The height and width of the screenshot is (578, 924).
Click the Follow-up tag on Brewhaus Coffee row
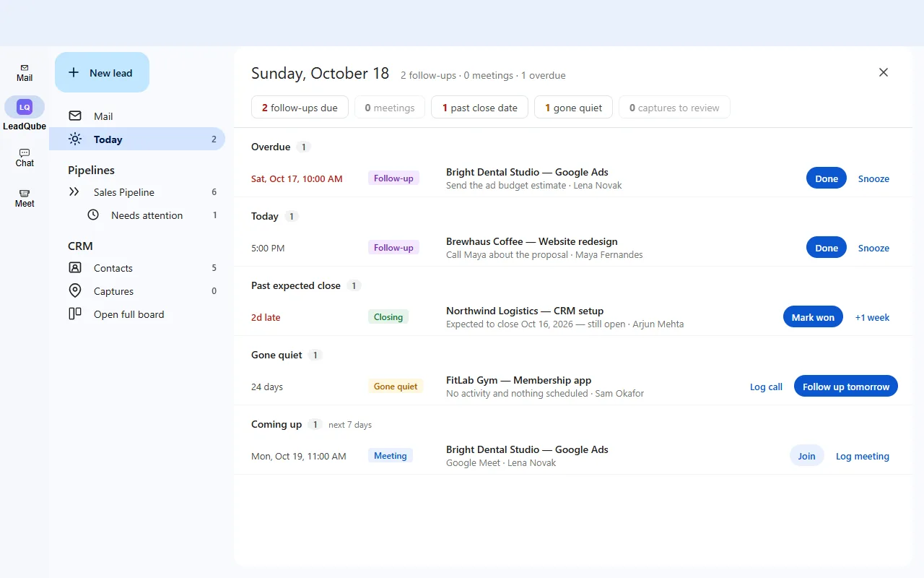tap(393, 247)
